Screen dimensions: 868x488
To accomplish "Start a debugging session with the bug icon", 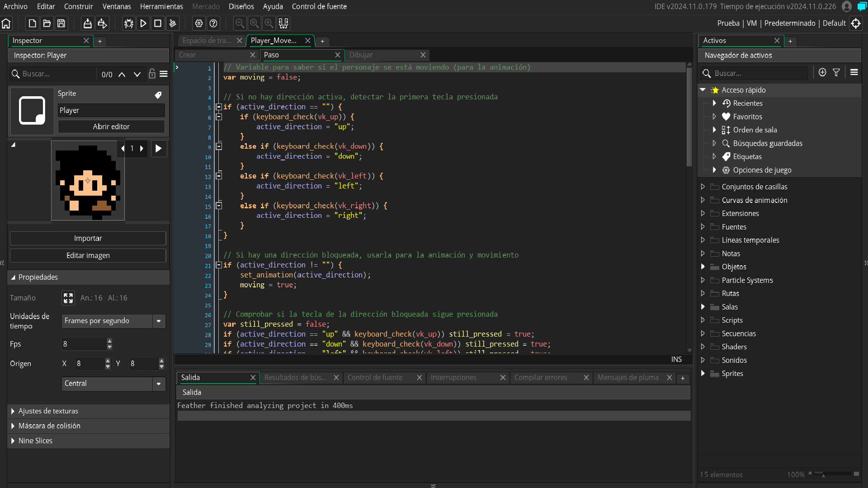I will pyautogui.click(x=129, y=23).
